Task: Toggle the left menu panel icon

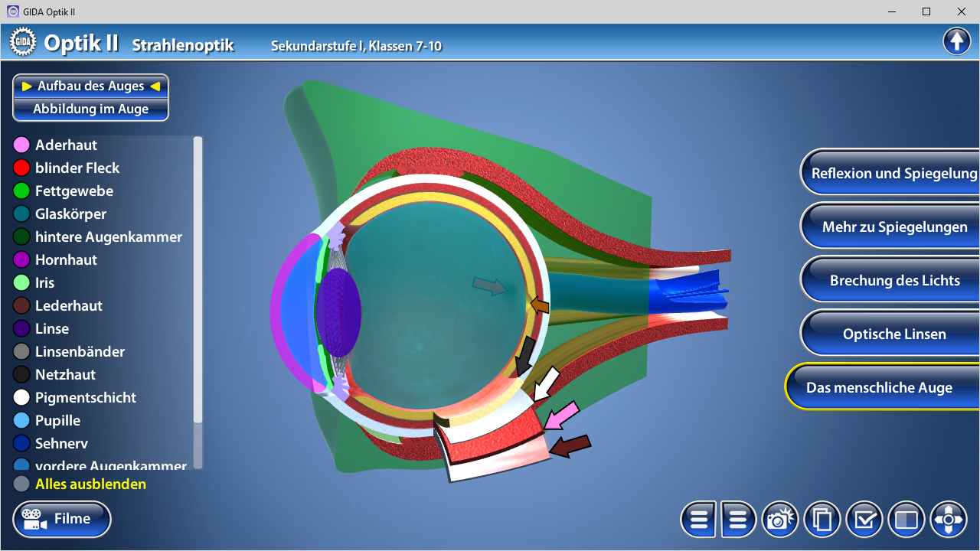Action: coord(698,520)
